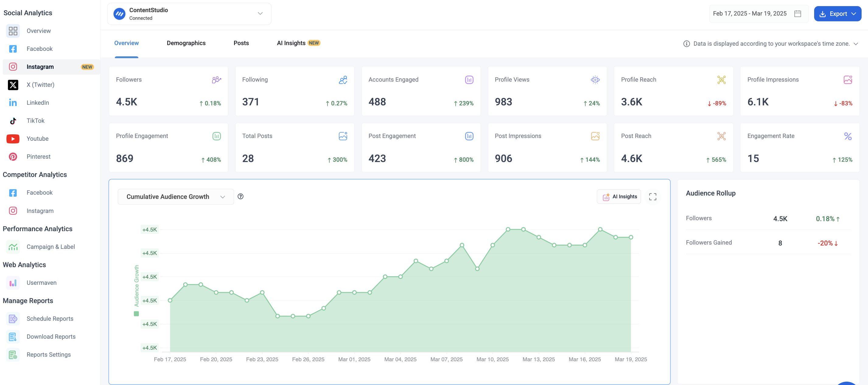
Task: Open the ContentStudio account dropdown
Action: pyautogui.click(x=189, y=14)
